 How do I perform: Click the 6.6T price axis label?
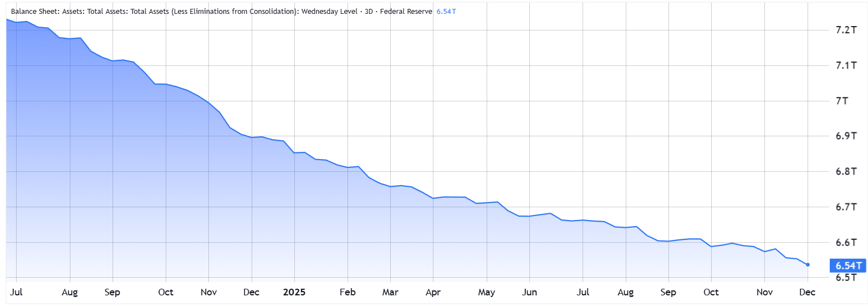843,242
